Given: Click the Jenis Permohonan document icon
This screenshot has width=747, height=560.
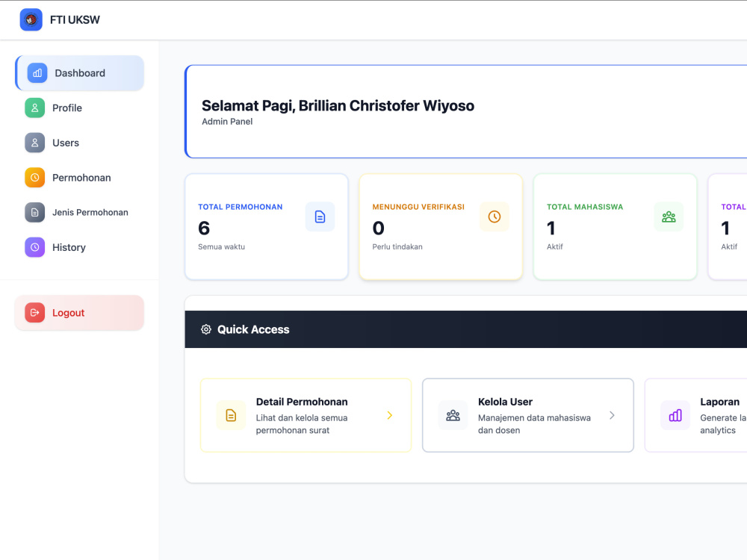Looking at the screenshot, I should point(35,212).
